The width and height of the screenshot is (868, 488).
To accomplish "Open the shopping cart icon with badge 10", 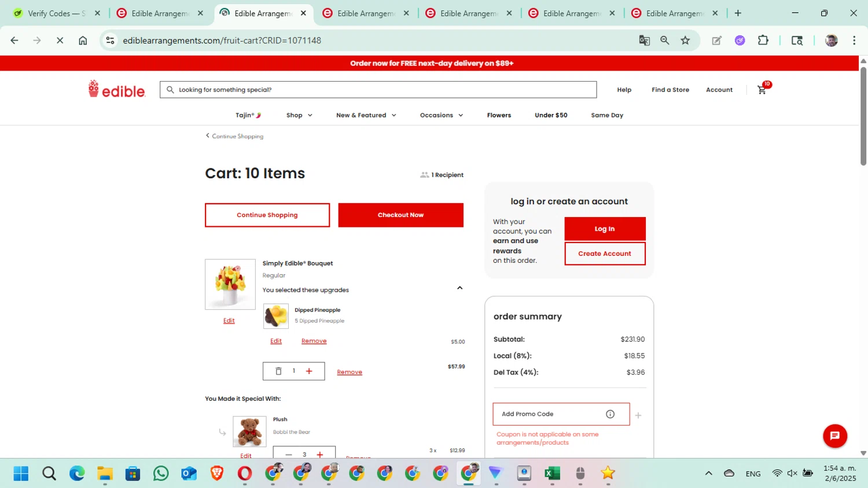I will click(763, 89).
